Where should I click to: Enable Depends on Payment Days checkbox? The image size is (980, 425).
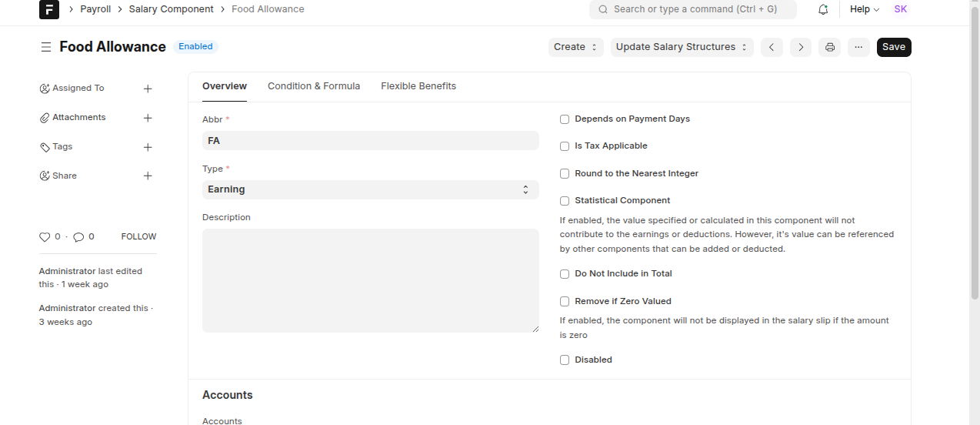pos(565,119)
